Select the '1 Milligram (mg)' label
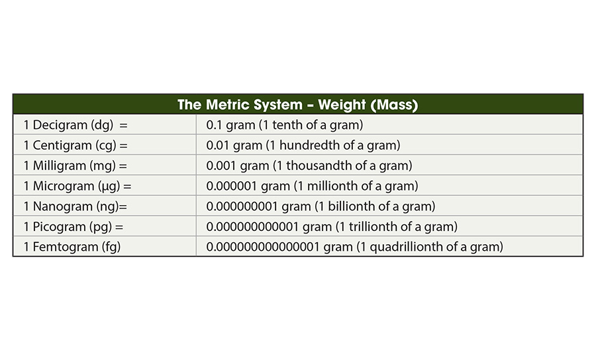 click(72, 165)
